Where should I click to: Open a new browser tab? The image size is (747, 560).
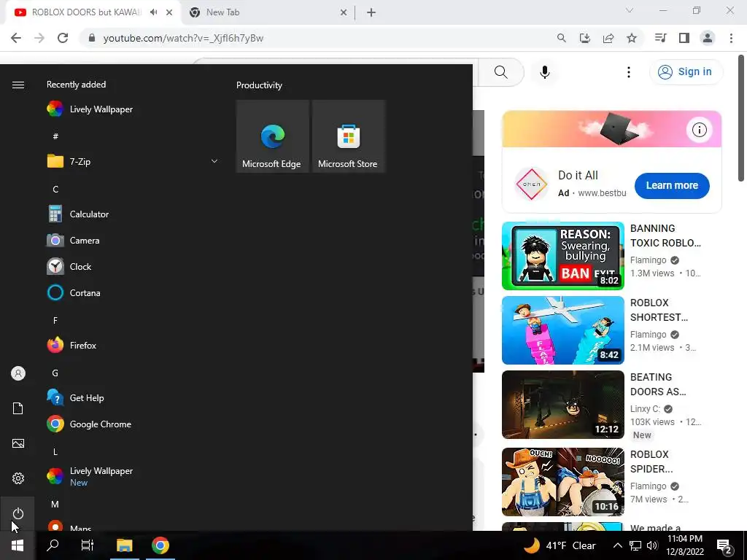(x=371, y=12)
